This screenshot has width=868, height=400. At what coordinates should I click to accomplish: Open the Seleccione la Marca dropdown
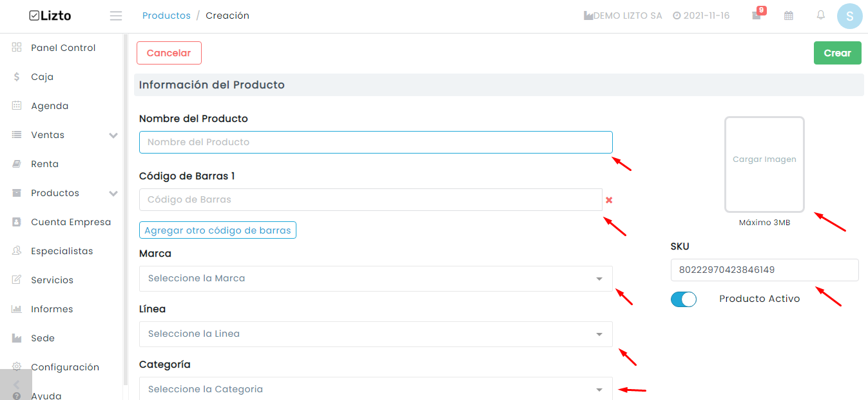click(376, 279)
